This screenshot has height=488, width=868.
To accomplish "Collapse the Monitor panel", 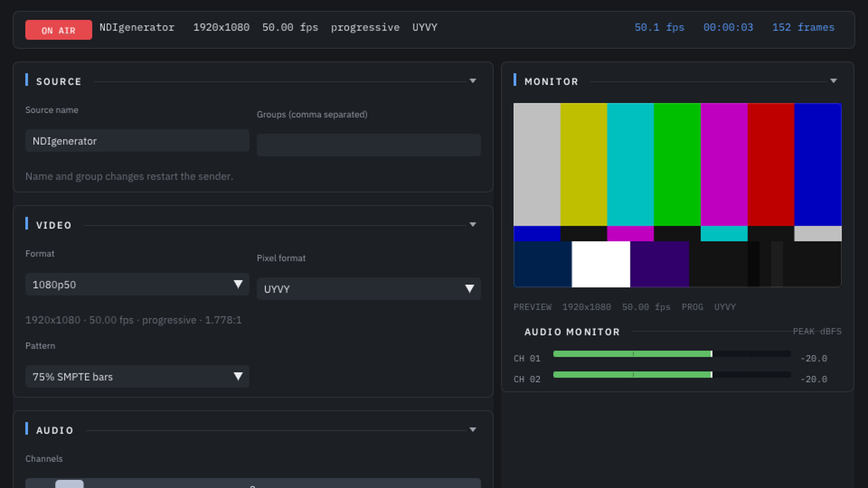I will tap(833, 81).
